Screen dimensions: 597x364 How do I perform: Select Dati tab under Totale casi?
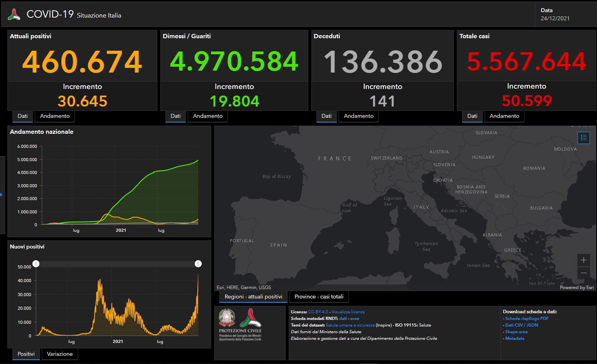click(x=472, y=116)
